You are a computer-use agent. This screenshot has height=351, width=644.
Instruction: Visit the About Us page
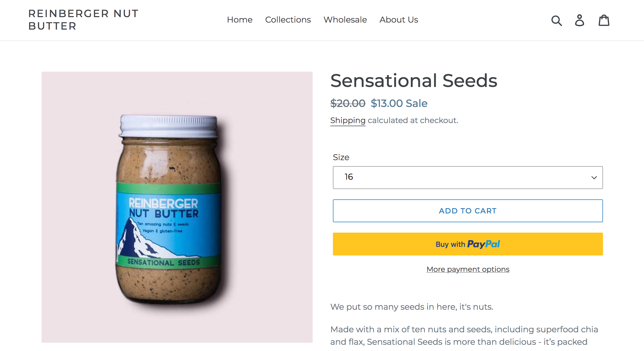[399, 20]
